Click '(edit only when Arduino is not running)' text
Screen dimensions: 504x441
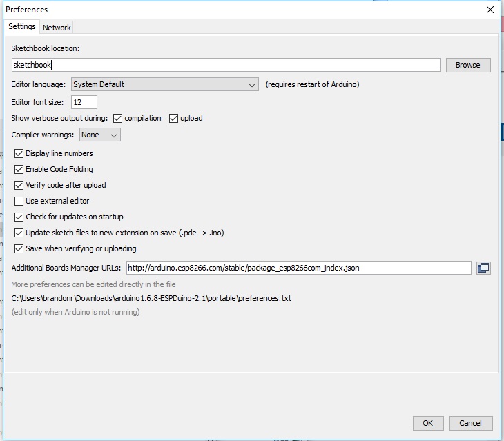(75, 312)
